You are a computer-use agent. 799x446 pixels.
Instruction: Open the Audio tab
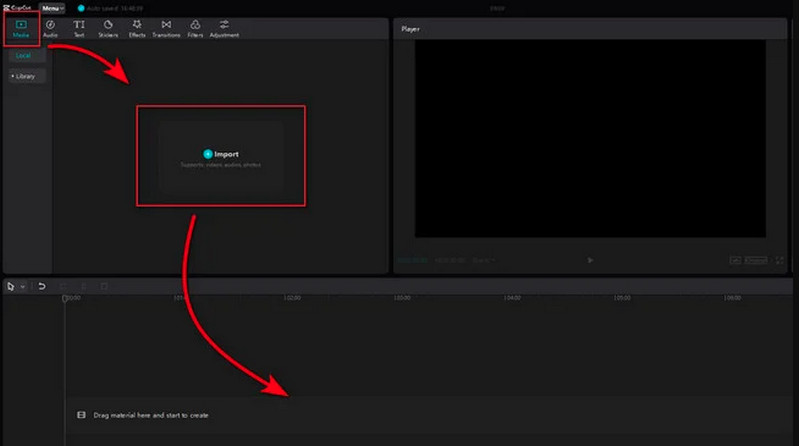(50, 29)
